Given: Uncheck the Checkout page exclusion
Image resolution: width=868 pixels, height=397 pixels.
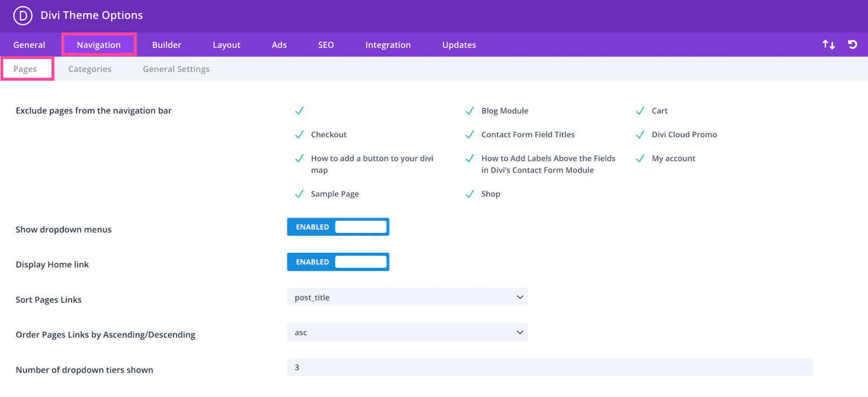Looking at the screenshot, I should coord(300,134).
